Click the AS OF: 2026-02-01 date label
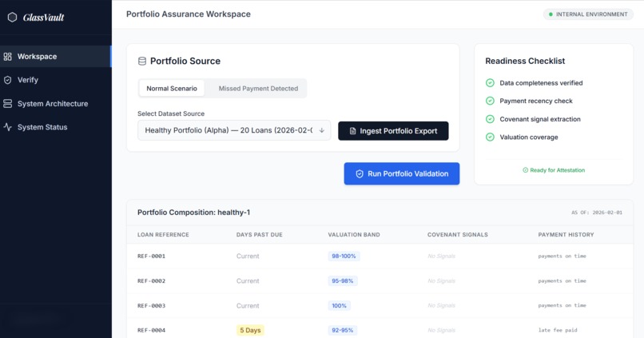644x338 pixels. (x=597, y=213)
